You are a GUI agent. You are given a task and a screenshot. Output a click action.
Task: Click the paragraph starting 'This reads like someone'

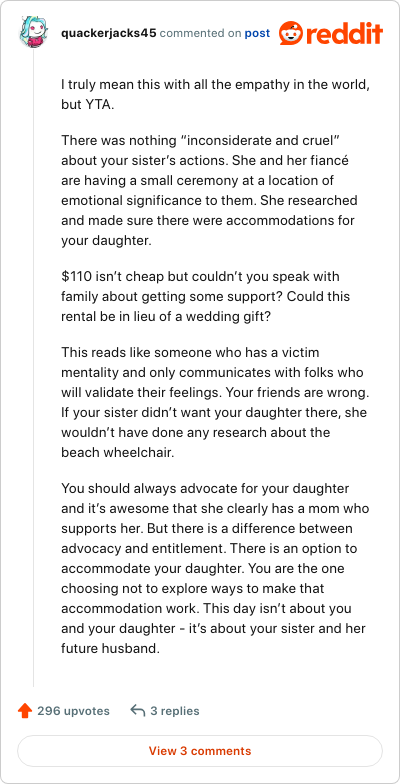(216, 402)
